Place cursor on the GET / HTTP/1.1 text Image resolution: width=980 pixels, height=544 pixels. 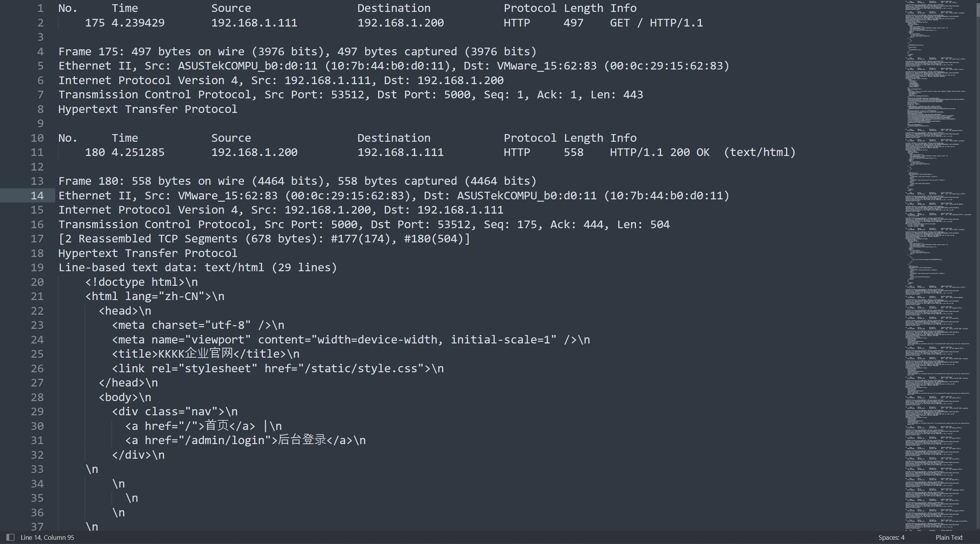[656, 23]
